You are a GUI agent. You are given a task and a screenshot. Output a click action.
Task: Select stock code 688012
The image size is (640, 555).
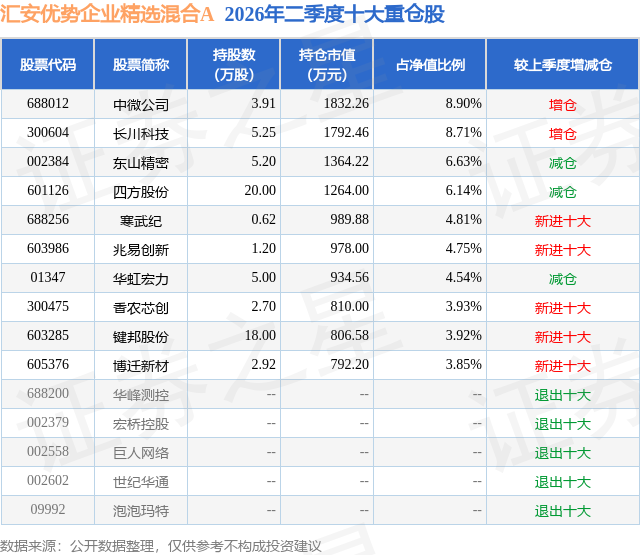pyautogui.click(x=48, y=104)
